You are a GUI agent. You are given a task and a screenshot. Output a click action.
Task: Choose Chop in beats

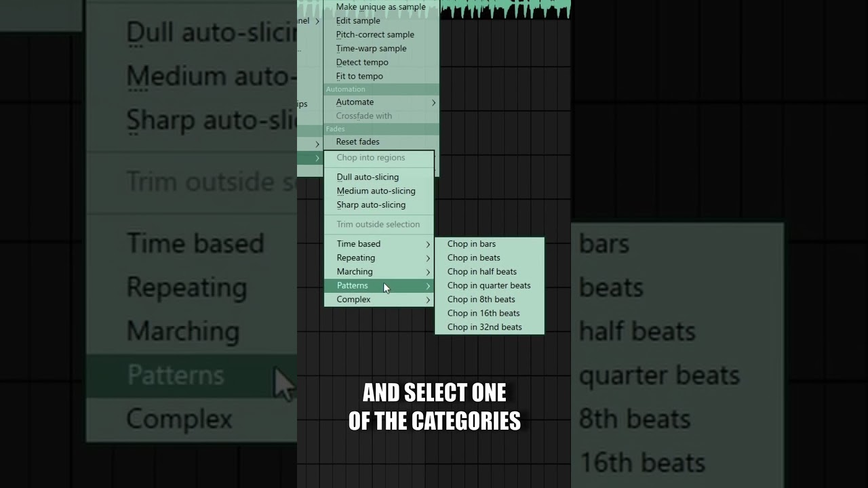(489, 258)
